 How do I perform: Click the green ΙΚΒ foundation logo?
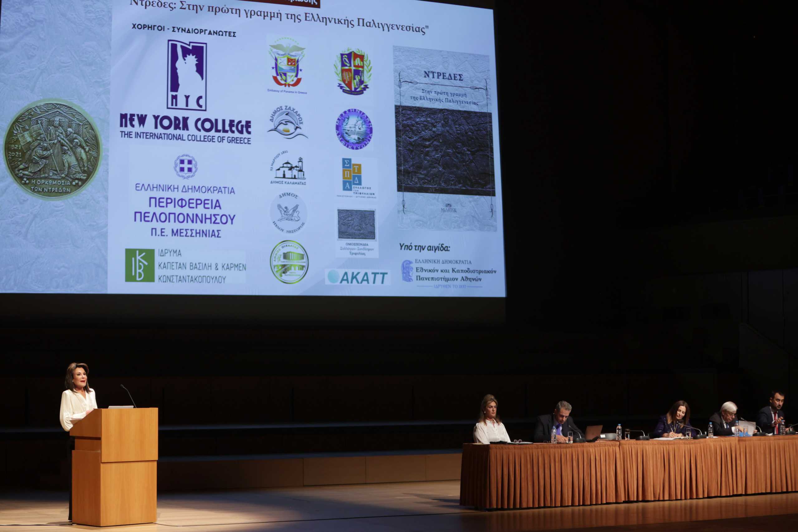140,265
